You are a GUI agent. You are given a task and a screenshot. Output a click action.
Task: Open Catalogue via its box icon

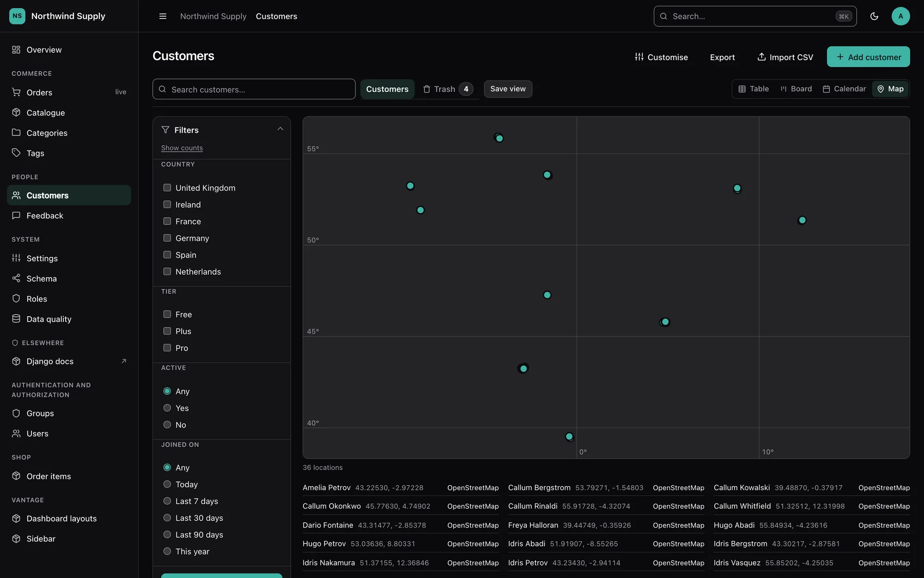click(16, 112)
